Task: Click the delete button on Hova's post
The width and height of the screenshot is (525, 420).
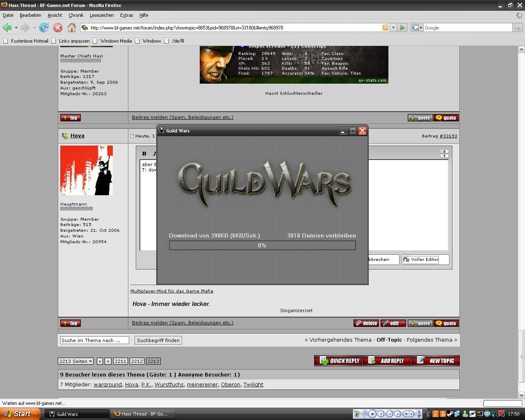Action: coord(366,323)
